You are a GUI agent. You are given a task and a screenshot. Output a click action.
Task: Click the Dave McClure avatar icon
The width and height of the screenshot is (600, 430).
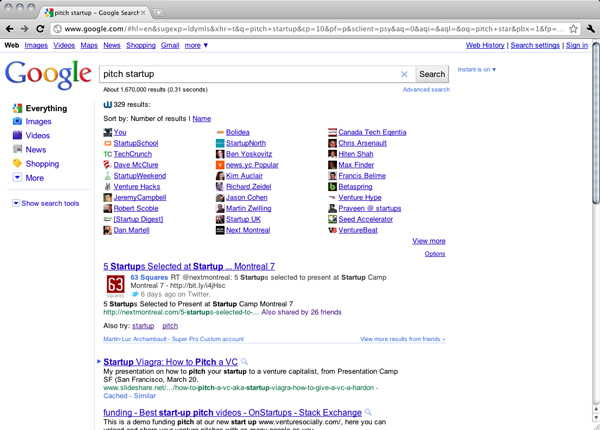point(108,165)
